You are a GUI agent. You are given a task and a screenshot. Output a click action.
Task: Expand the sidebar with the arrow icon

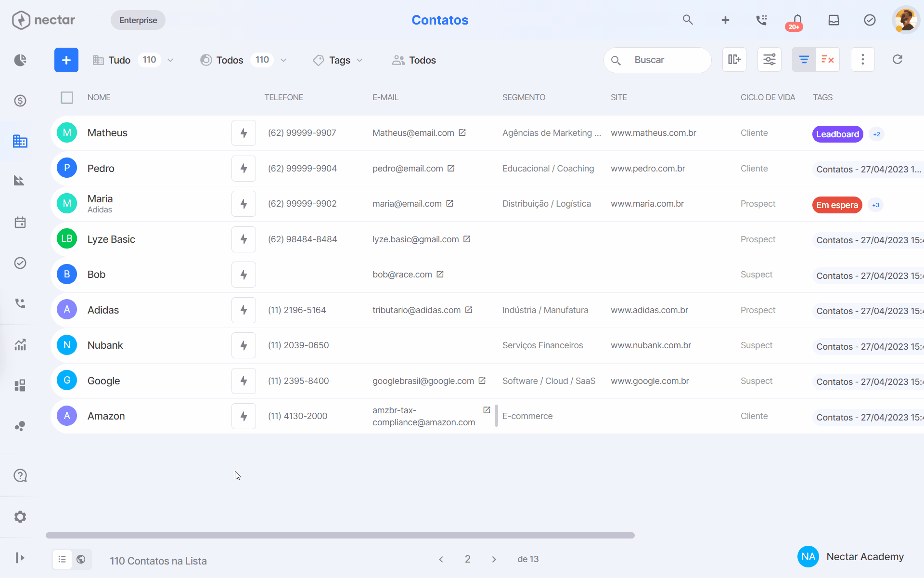pos(20,558)
